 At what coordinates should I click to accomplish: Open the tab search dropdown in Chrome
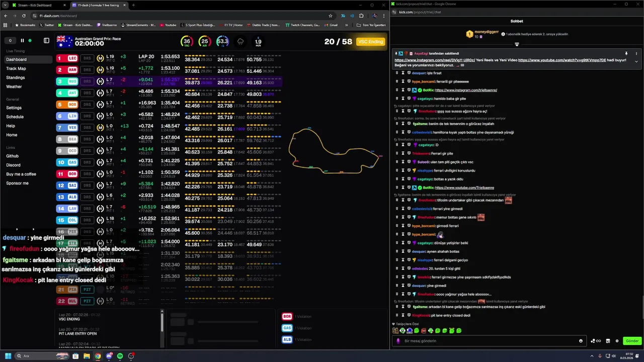[5, 5]
